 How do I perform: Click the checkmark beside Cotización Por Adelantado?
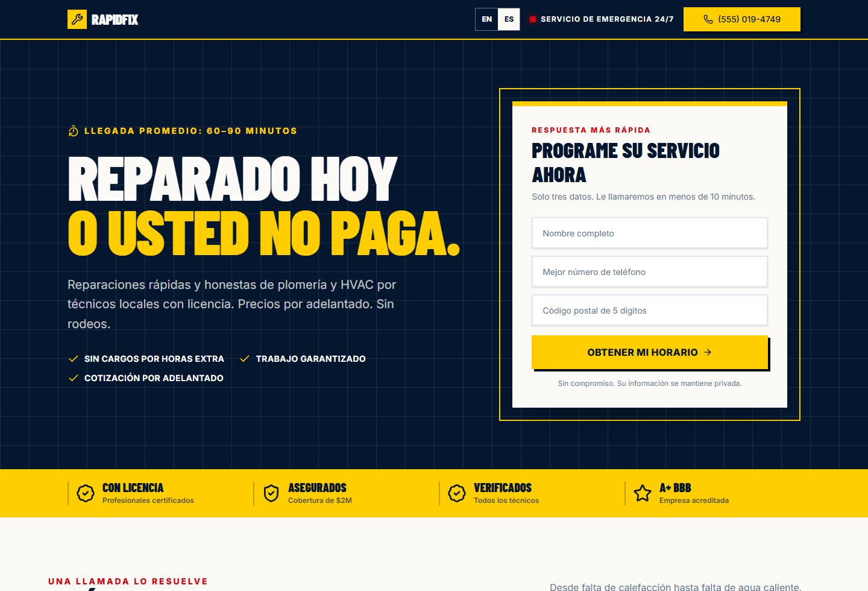(x=74, y=378)
